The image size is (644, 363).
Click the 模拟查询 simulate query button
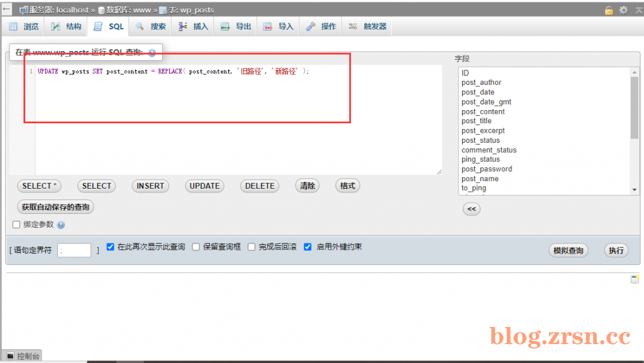(569, 250)
